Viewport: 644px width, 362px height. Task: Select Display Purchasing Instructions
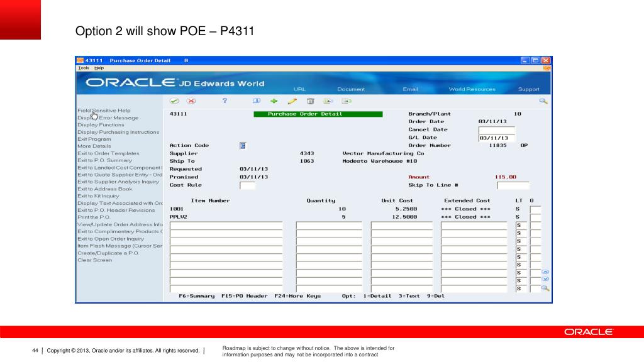pyautogui.click(x=118, y=132)
